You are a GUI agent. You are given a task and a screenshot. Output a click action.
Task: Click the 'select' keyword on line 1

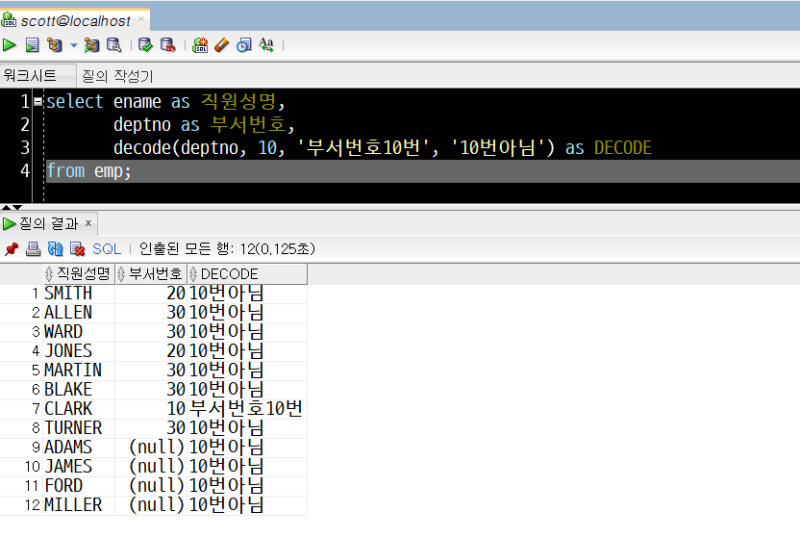[x=74, y=102]
